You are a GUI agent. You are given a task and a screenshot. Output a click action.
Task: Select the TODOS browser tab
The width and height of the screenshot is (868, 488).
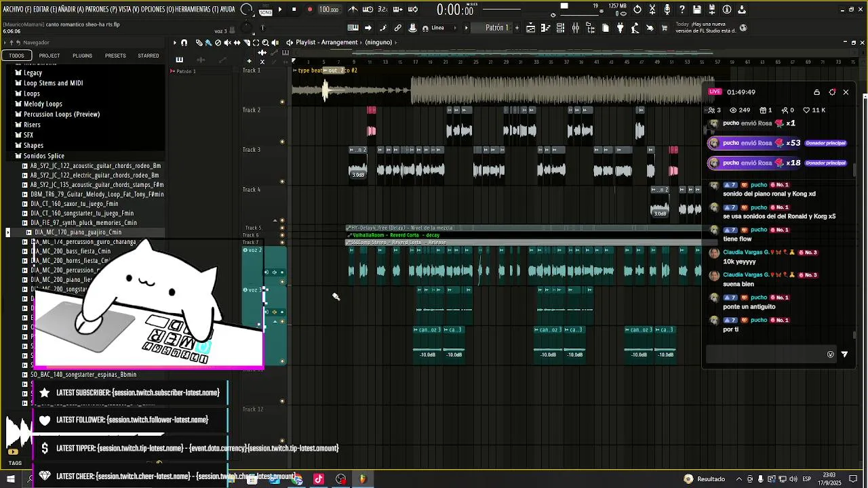tap(16, 56)
